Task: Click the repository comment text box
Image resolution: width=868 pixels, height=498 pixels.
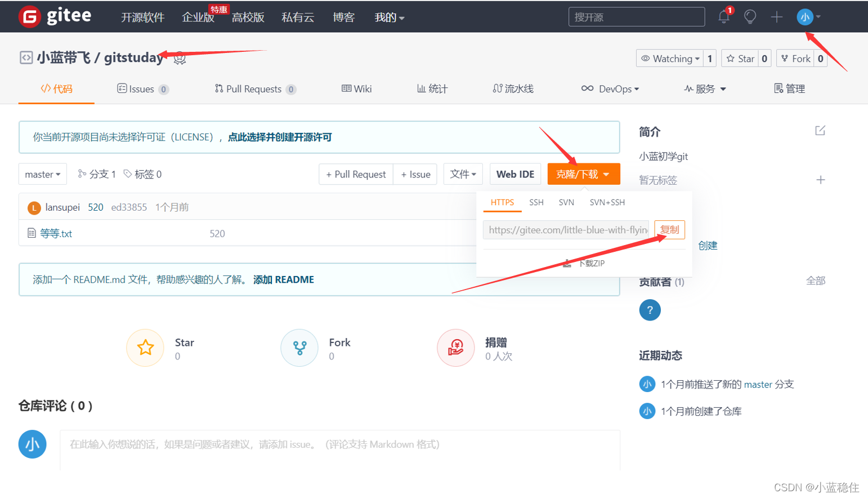Action: (x=340, y=450)
